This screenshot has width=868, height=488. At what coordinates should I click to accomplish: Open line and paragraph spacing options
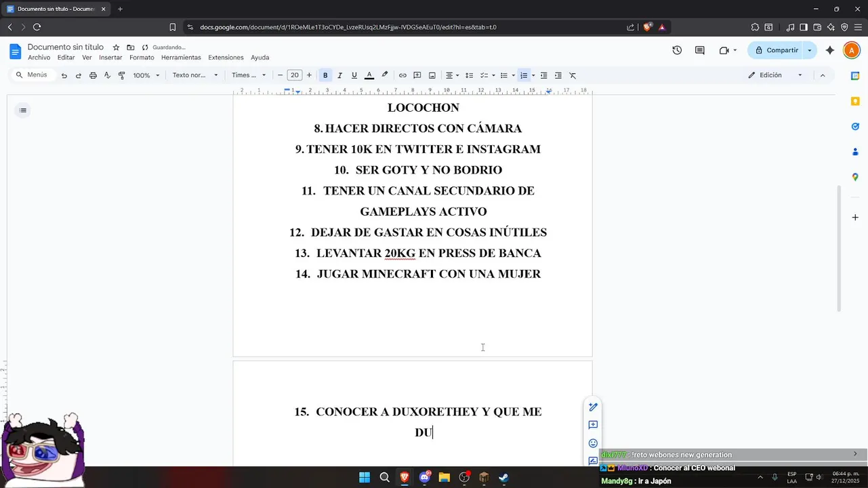(x=469, y=75)
